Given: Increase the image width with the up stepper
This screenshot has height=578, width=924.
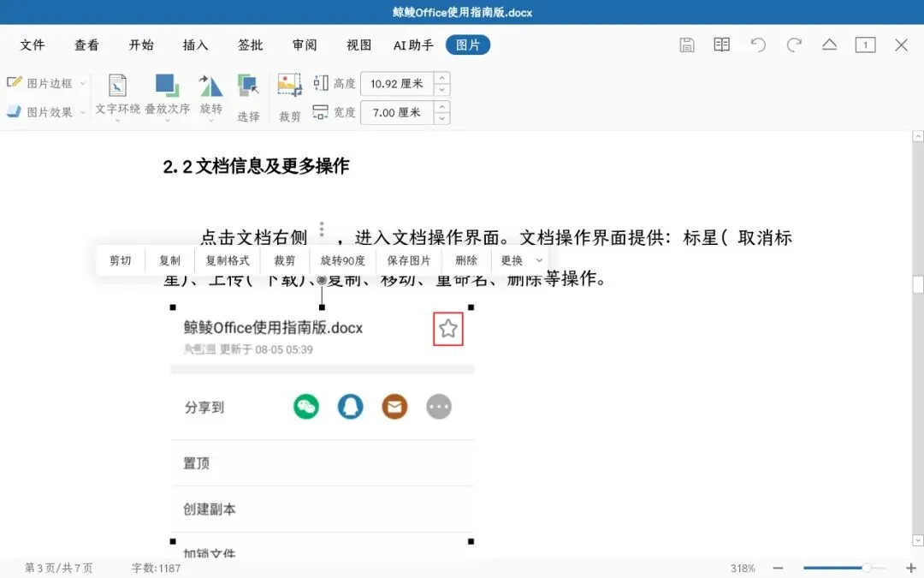Looking at the screenshot, I should [x=442, y=107].
